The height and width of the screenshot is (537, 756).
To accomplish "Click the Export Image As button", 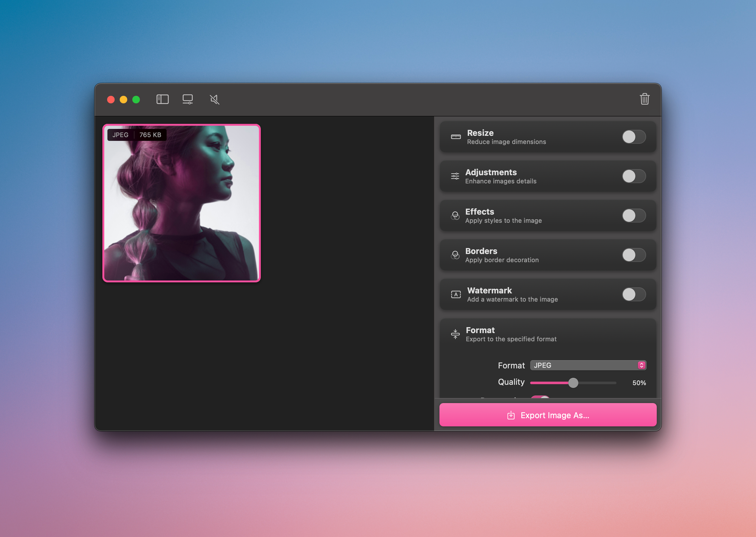I will pos(548,415).
